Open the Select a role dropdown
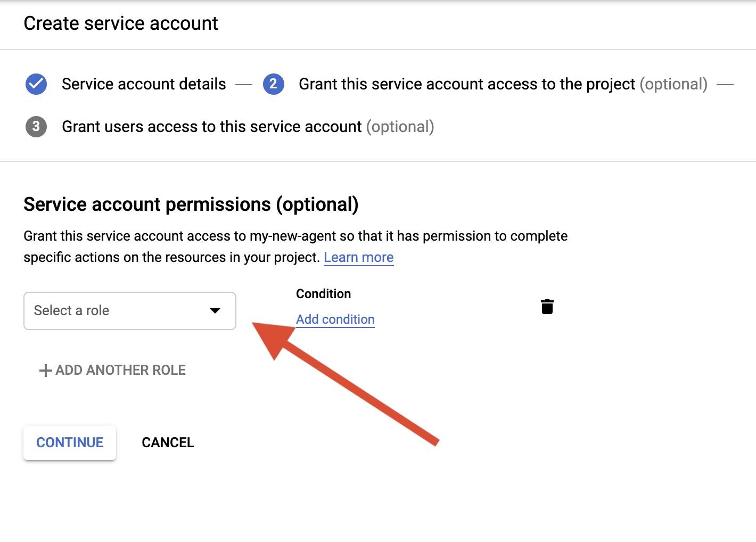This screenshot has height=542, width=756. [129, 311]
